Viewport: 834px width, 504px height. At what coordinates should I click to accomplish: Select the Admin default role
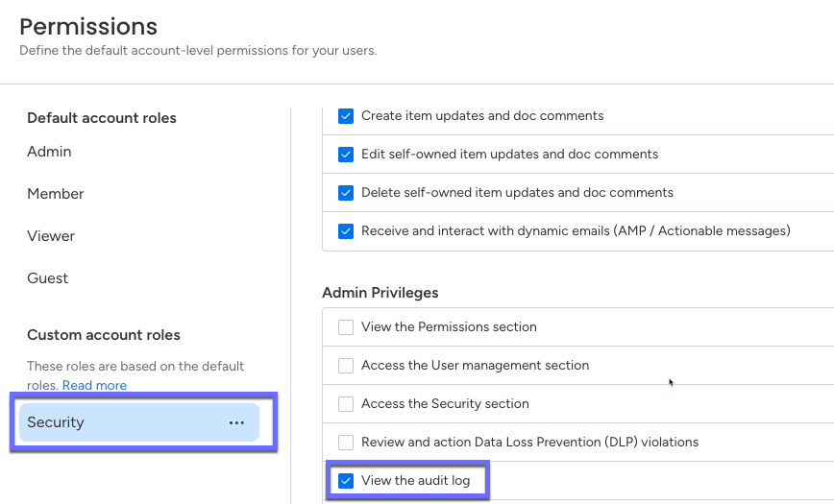[49, 152]
